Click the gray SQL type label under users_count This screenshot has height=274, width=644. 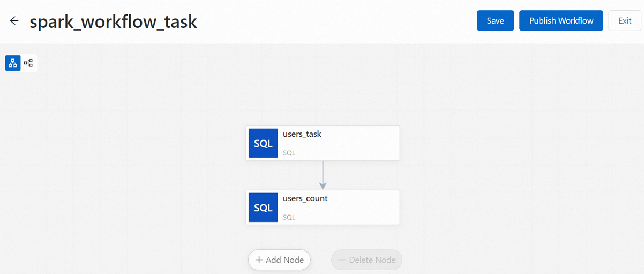[x=289, y=217]
